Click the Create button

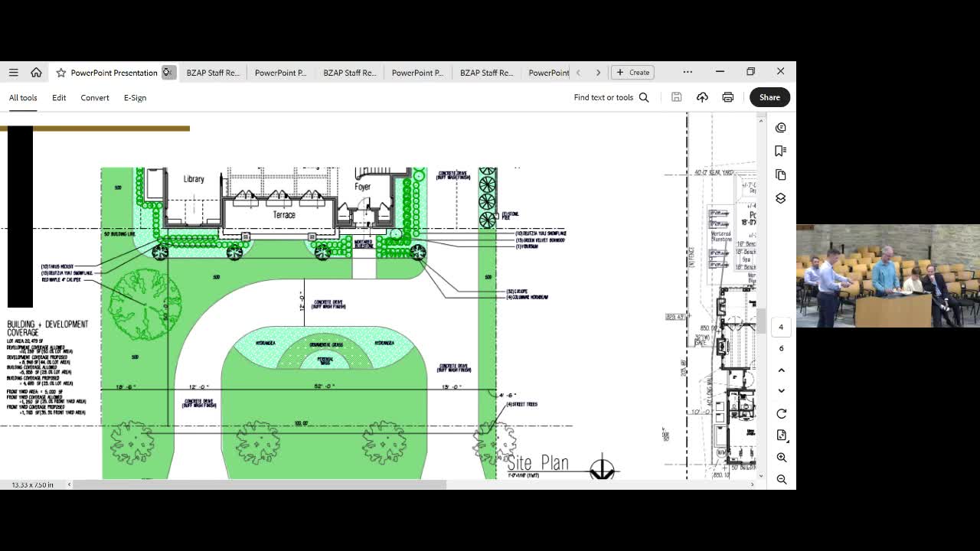point(632,73)
